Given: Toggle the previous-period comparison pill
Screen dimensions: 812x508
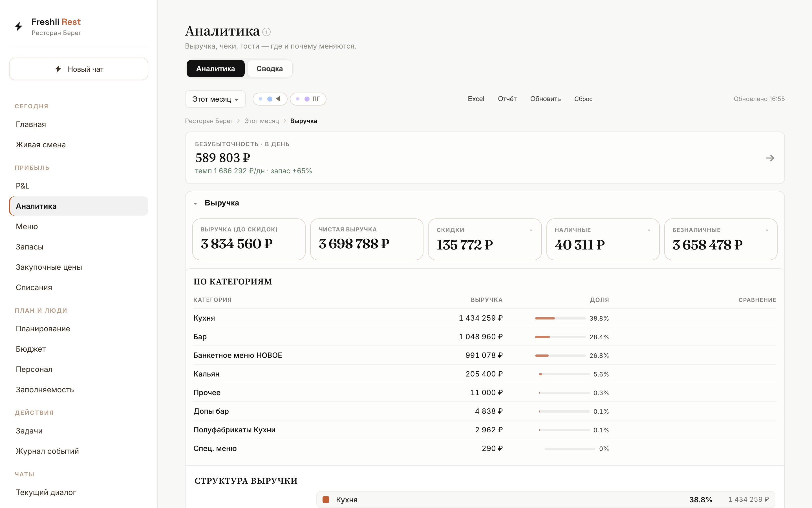Looking at the screenshot, I should tap(270, 99).
